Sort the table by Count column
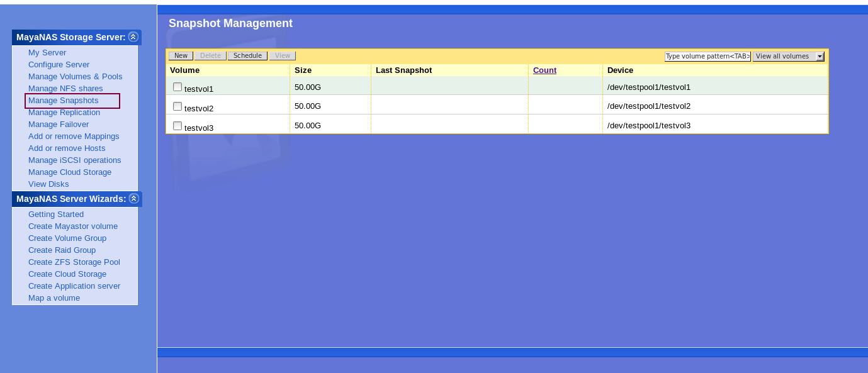The image size is (868, 373). point(544,70)
